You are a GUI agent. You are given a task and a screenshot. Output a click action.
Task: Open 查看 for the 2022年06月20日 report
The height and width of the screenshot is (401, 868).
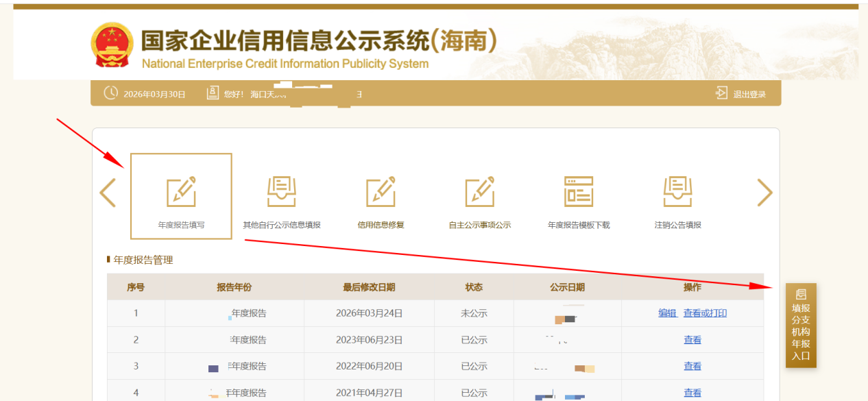click(692, 367)
